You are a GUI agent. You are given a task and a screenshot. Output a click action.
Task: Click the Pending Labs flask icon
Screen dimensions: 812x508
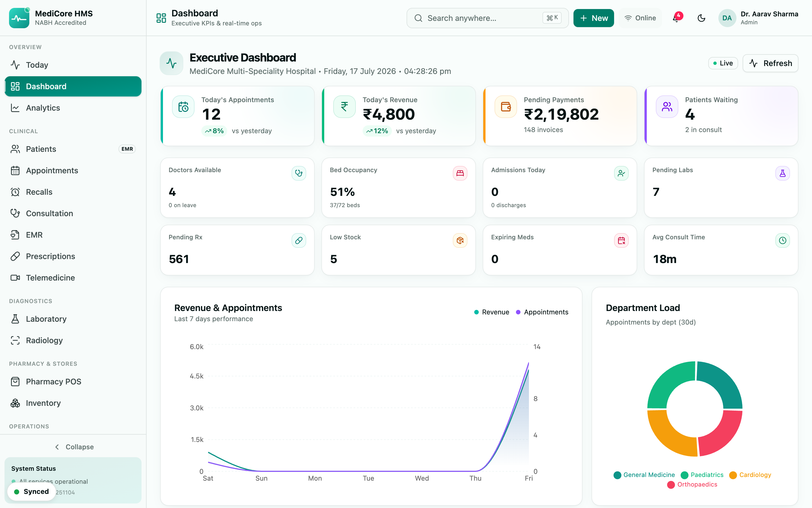tap(782, 173)
